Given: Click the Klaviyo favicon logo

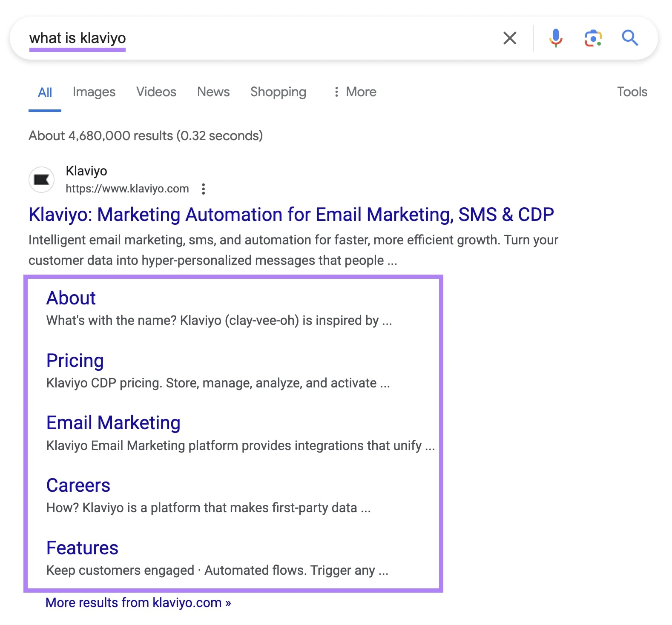Looking at the screenshot, I should click(41, 180).
